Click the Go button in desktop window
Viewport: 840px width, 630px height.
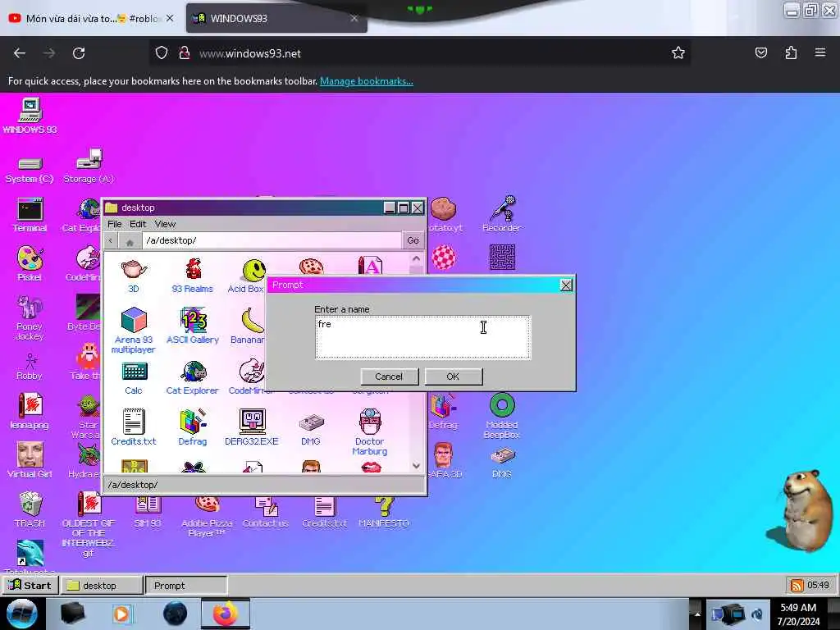pyautogui.click(x=413, y=240)
